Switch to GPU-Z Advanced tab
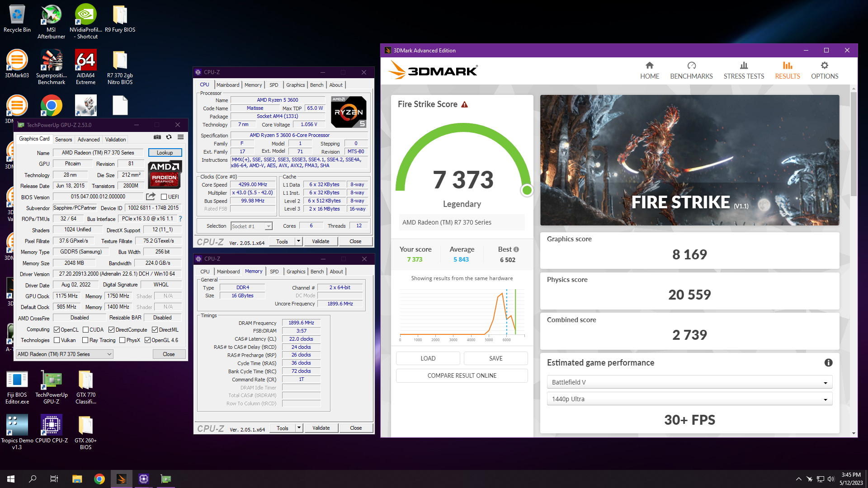The width and height of the screenshot is (868, 488). [x=89, y=140]
